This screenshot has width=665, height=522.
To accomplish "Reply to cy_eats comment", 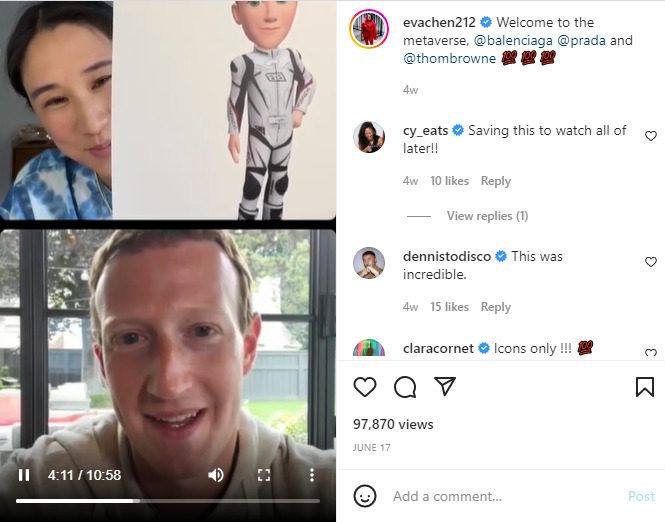I will [x=496, y=181].
